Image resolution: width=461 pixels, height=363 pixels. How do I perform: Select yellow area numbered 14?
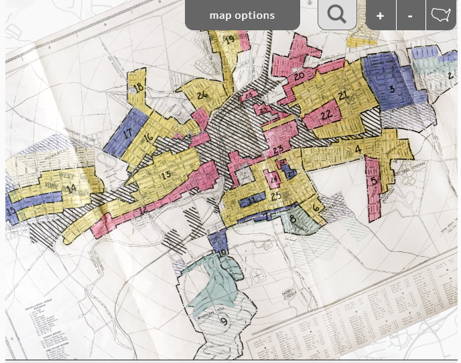pyautogui.click(x=71, y=189)
